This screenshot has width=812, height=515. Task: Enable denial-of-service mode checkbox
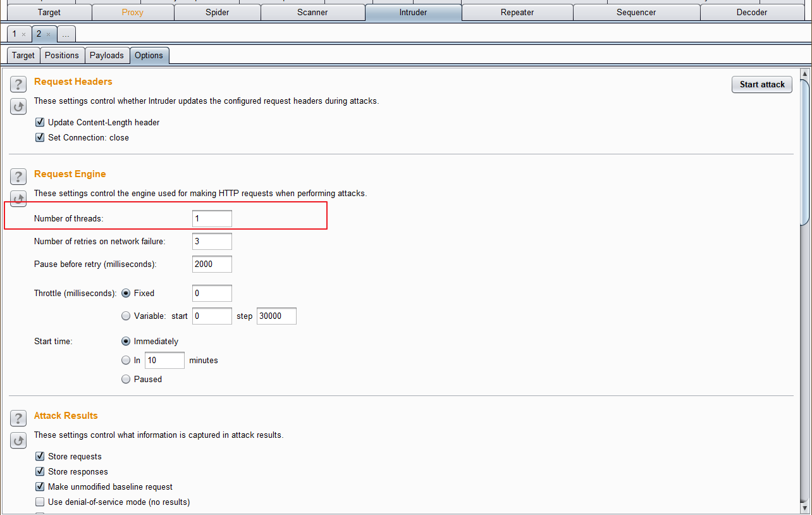pos(40,502)
